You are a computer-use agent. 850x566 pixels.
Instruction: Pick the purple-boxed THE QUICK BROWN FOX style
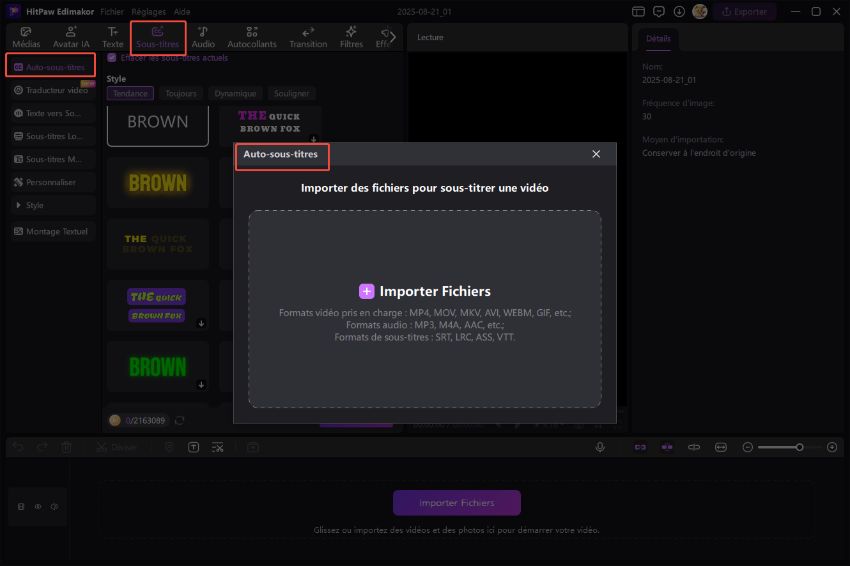[x=158, y=305]
